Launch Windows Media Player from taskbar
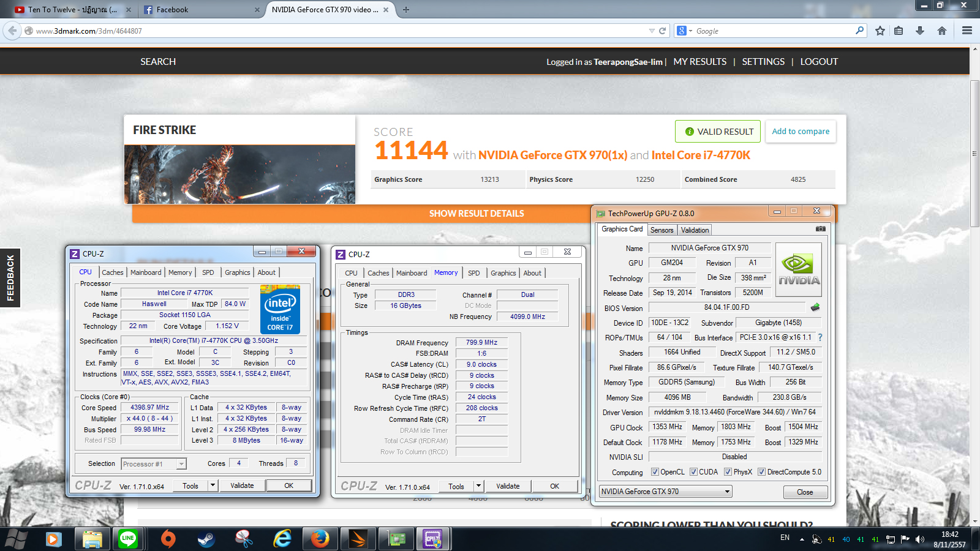This screenshot has height=551, width=980. [53, 539]
